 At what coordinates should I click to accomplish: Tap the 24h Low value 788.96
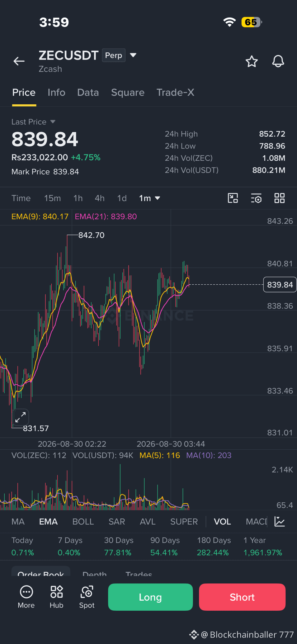pos(272,146)
